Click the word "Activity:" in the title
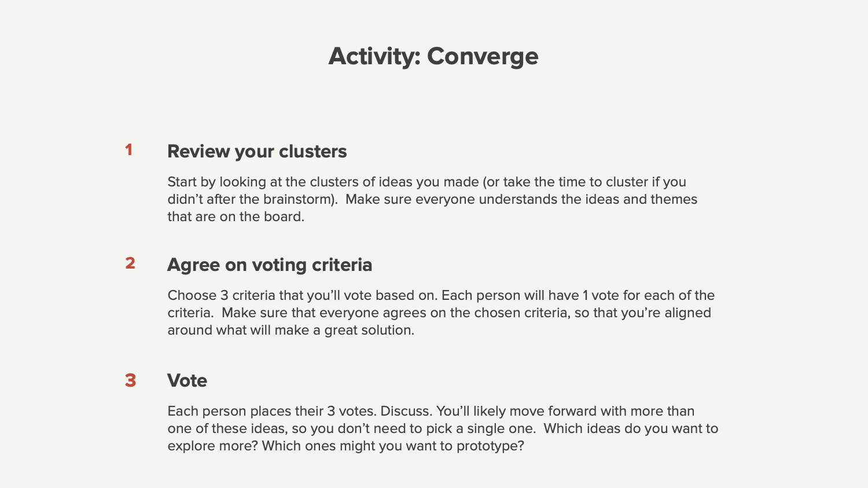 point(374,56)
